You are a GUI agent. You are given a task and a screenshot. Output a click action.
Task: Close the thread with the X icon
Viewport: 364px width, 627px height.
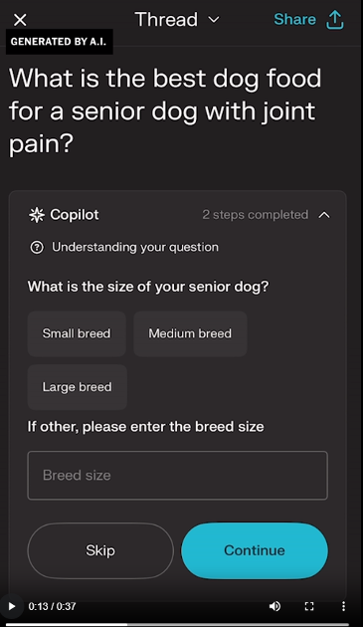[x=20, y=19]
